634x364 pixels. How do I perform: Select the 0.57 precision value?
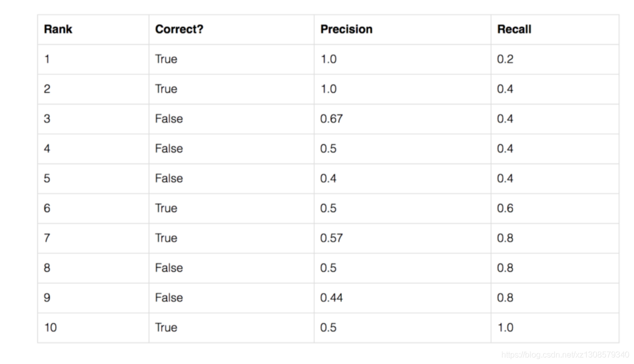pyautogui.click(x=332, y=238)
